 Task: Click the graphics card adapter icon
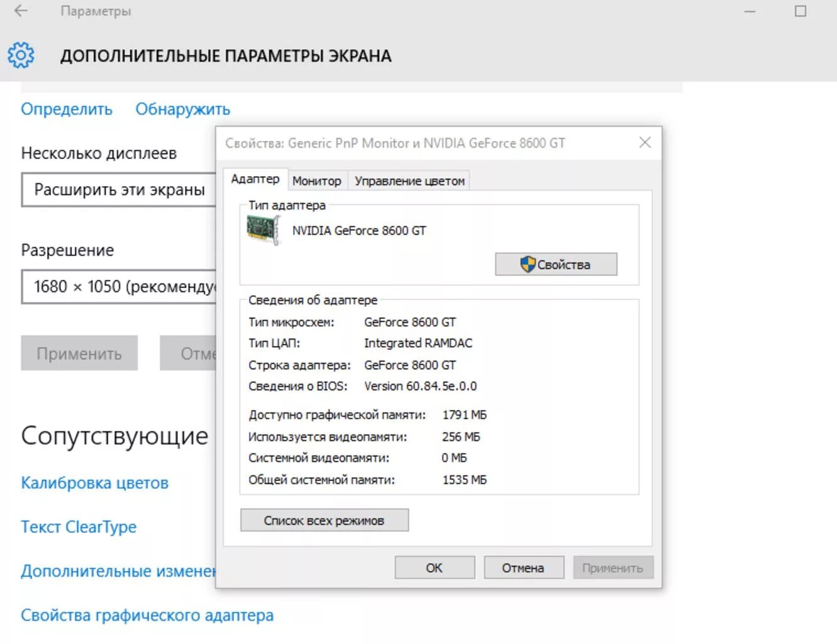[x=263, y=230]
